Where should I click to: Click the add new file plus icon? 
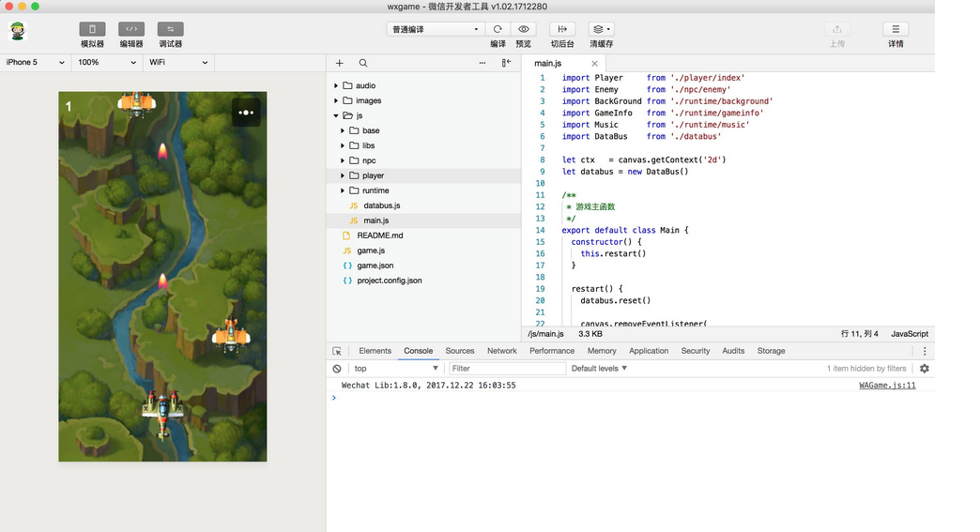pos(340,63)
